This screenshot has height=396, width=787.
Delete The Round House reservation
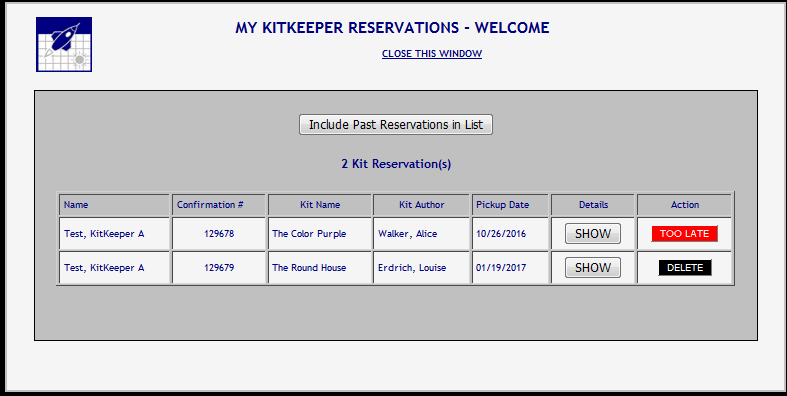pyautogui.click(x=685, y=268)
